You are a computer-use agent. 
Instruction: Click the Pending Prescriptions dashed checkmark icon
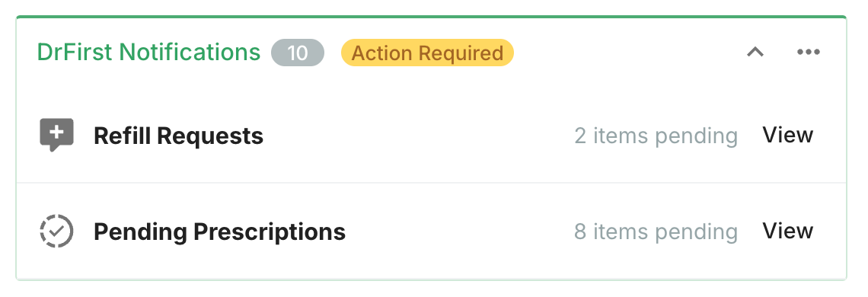(x=56, y=231)
